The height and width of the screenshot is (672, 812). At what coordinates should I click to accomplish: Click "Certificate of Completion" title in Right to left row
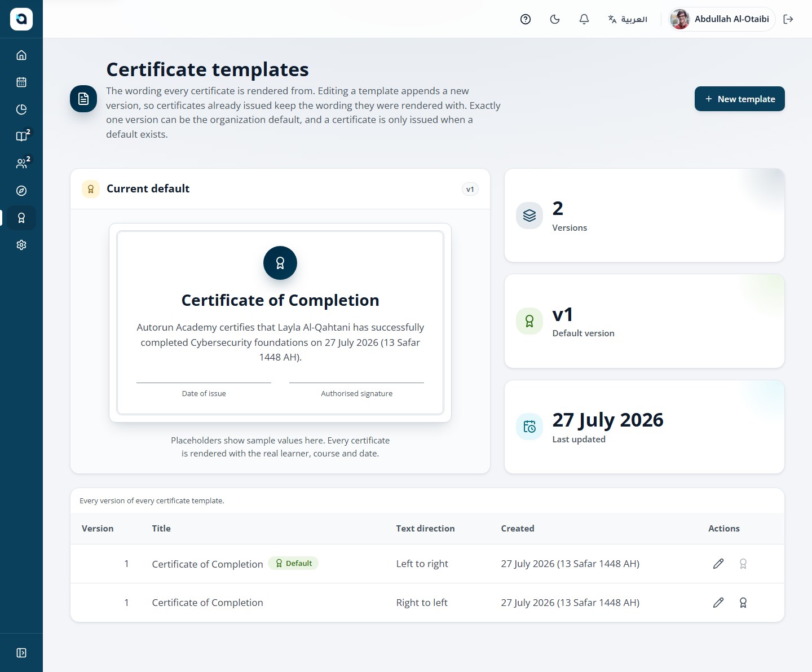point(208,603)
